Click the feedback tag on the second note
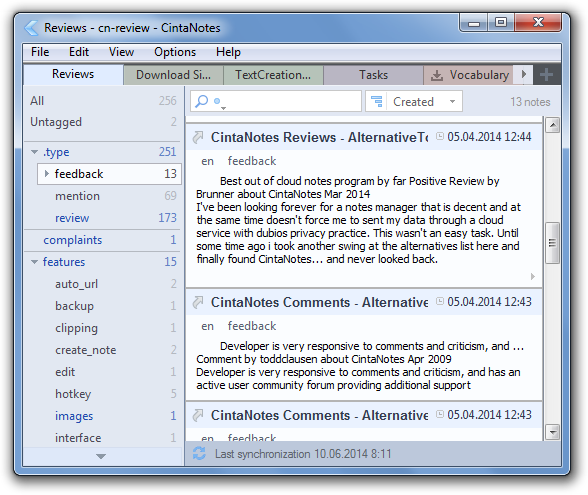The height and width of the screenshot is (495, 588). 252,326
